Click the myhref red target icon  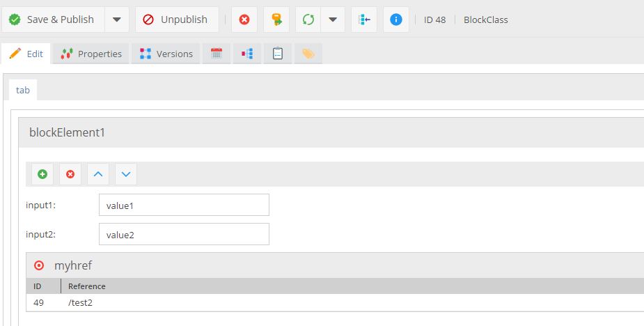click(40, 265)
